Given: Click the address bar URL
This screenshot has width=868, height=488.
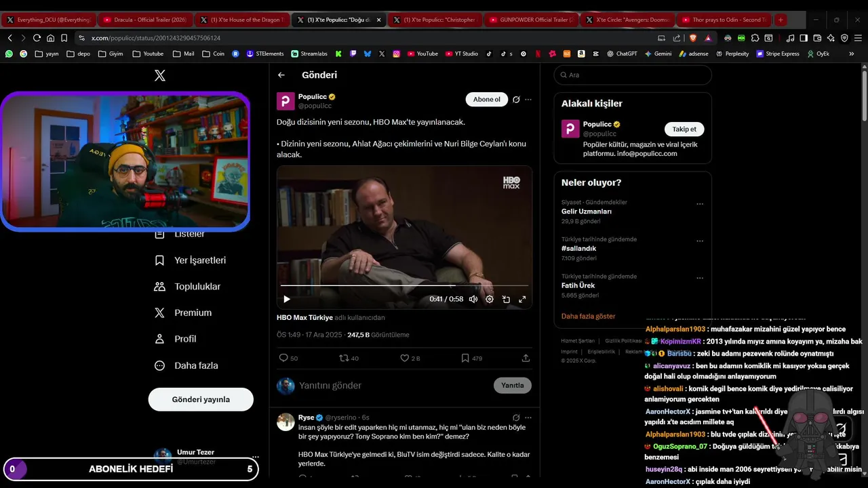Looking at the screenshot, I should (156, 38).
